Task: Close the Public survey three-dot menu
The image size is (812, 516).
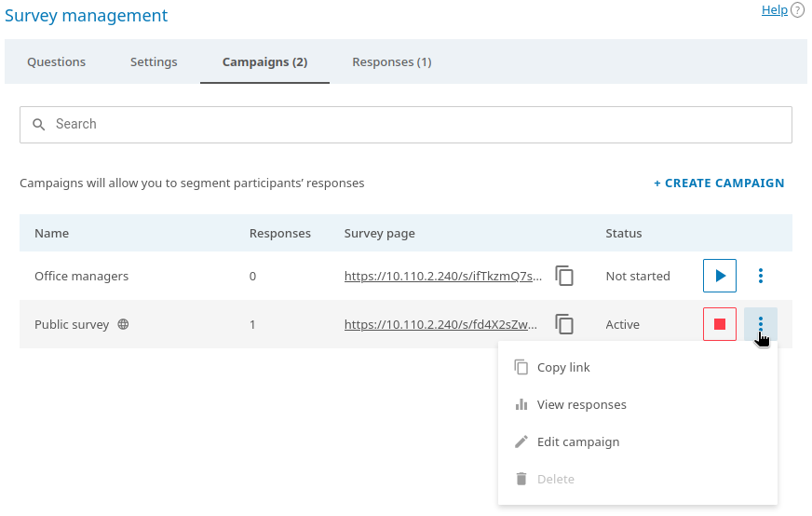Action: (x=761, y=324)
